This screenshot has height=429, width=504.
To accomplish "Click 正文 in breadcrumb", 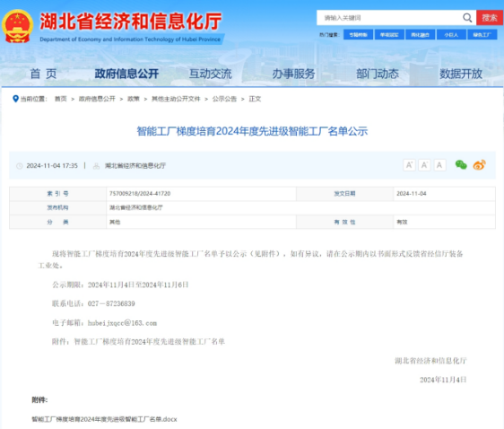I will 255,99.
